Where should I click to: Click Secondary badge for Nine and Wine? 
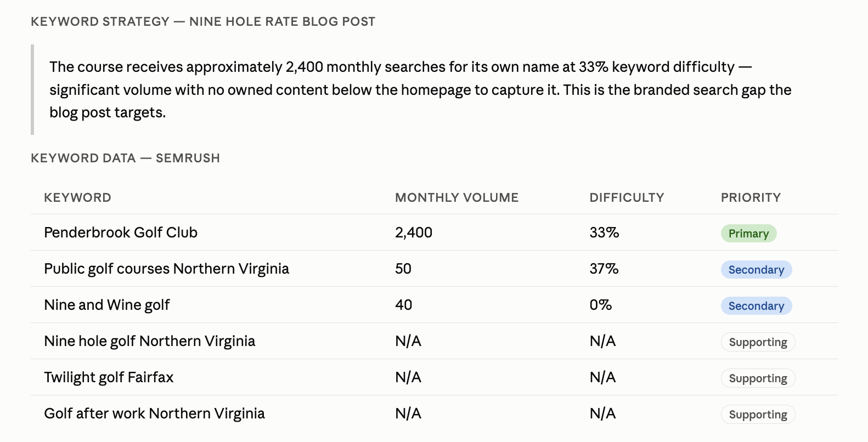[x=756, y=305]
